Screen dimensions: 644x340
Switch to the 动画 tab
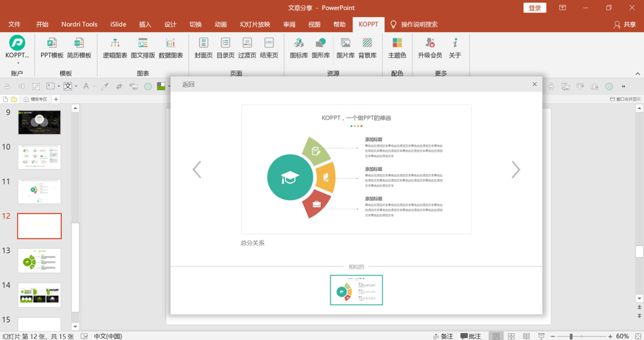221,24
